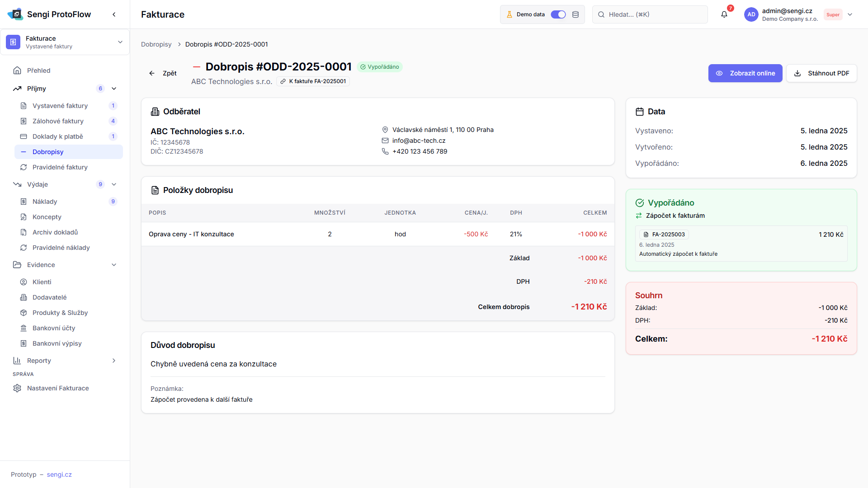The image size is (868, 488).
Task: Expand the Reporty menu arrow
Action: [114, 361]
